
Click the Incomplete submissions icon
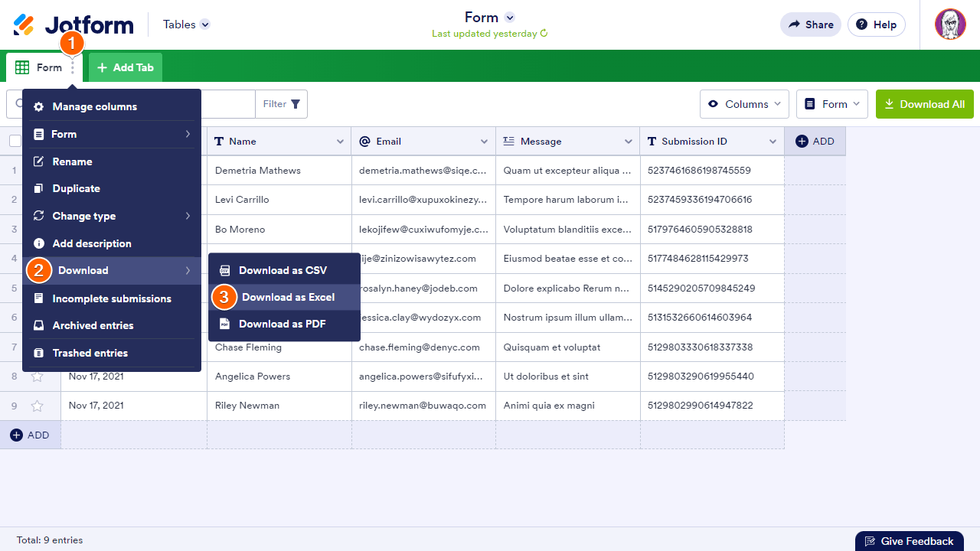39,298
